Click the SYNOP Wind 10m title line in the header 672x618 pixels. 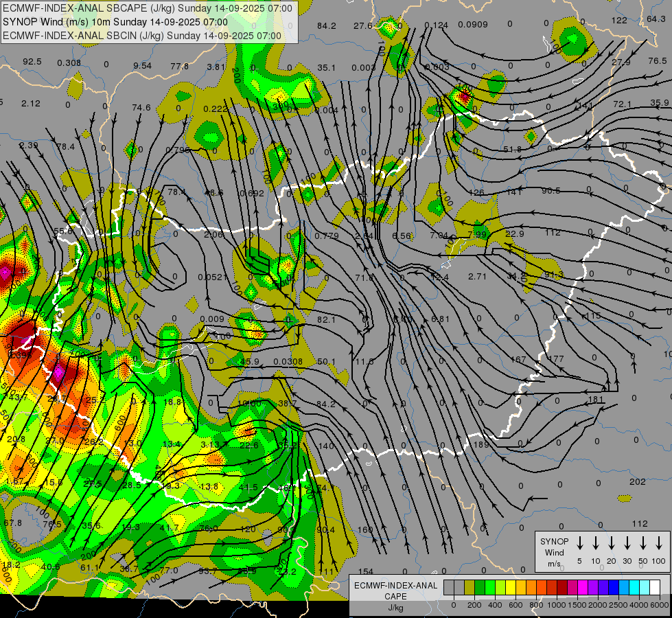pos(115,22)
